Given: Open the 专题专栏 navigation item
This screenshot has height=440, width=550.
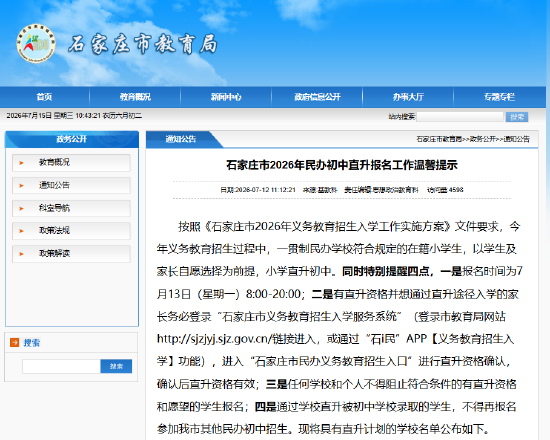Looking at the screenshot, I should point(499,97).
